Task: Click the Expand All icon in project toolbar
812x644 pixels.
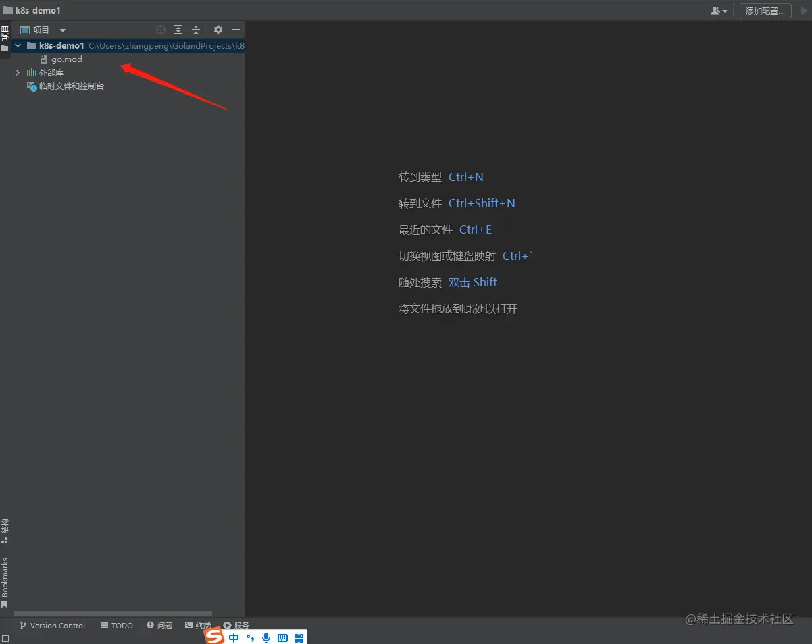Action: (x=178, y=30)
